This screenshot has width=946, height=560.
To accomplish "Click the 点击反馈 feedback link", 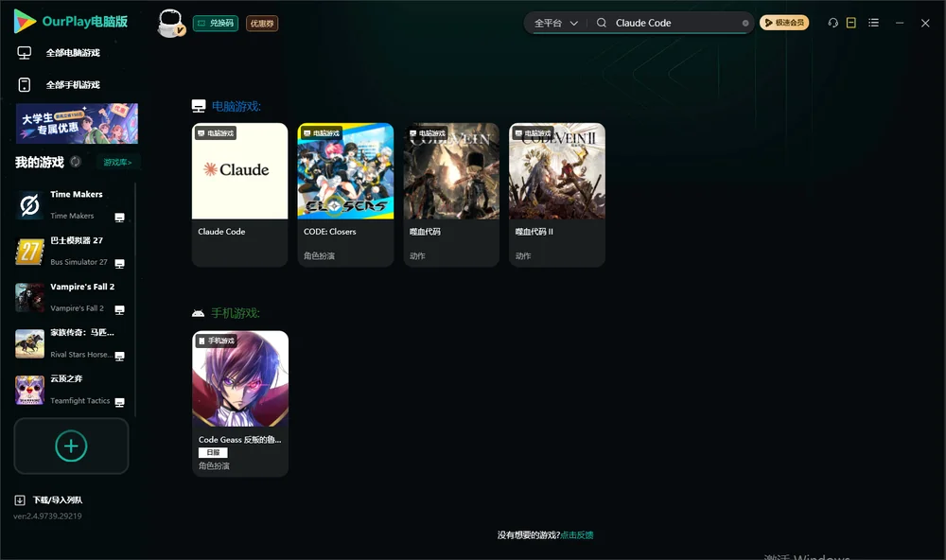I will [x=577, y=535].
